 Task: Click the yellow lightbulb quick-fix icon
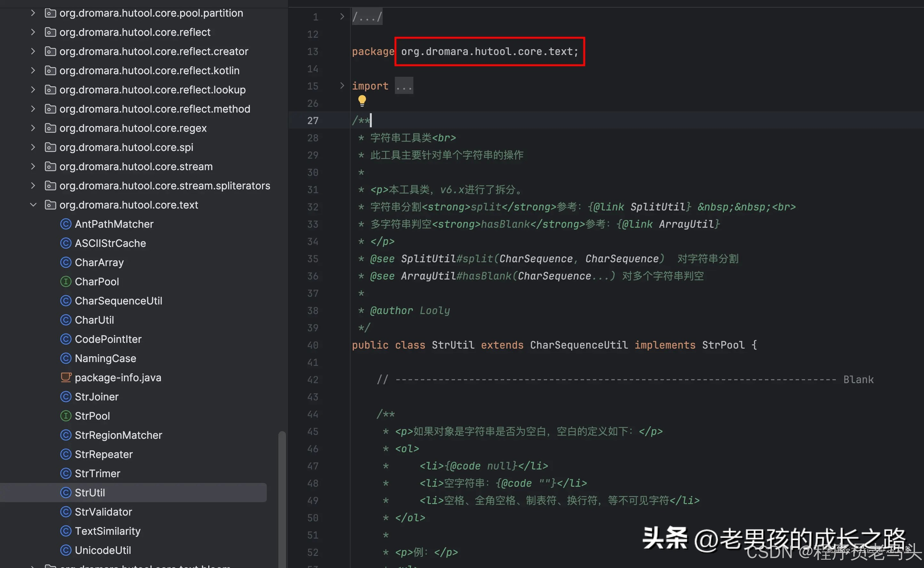coord(362,100)
